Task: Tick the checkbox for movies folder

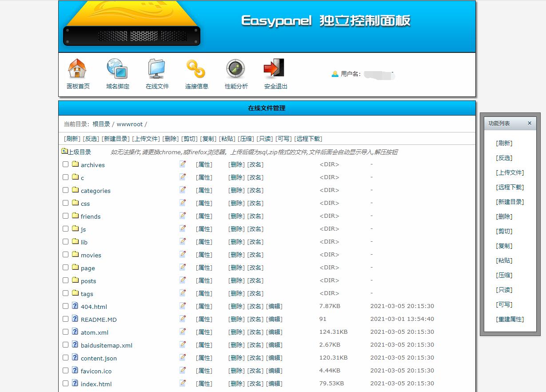Action: tap(65, 255)
